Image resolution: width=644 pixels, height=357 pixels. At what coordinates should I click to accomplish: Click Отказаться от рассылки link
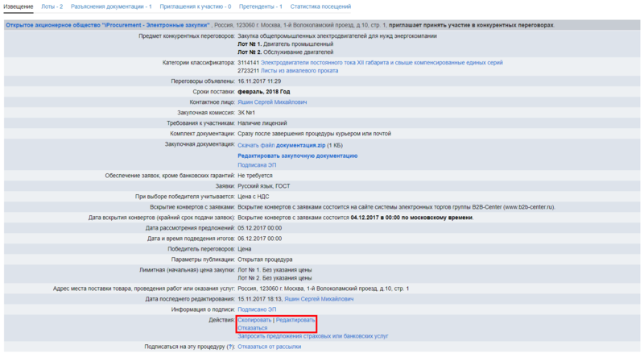[x=270, y=347]
